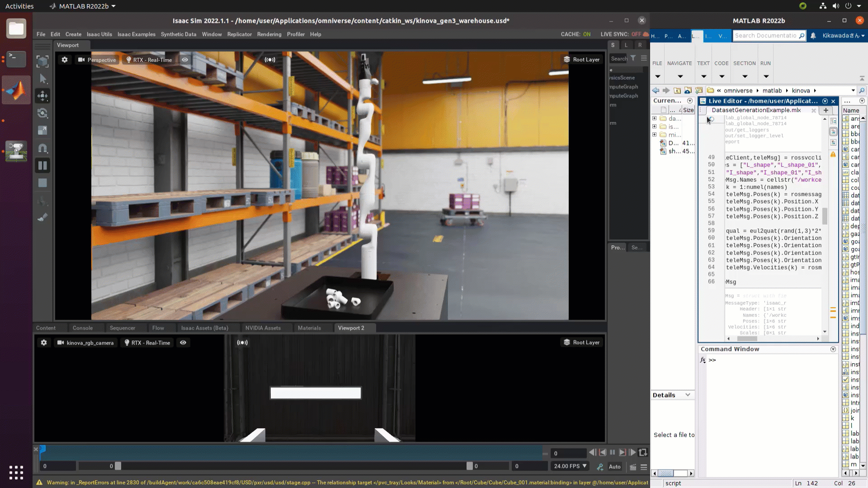The height and width of the screenshot is (488, 868).
Task: Click RTX - Real-Time renderer button
Action: click(x=149, y=60)
